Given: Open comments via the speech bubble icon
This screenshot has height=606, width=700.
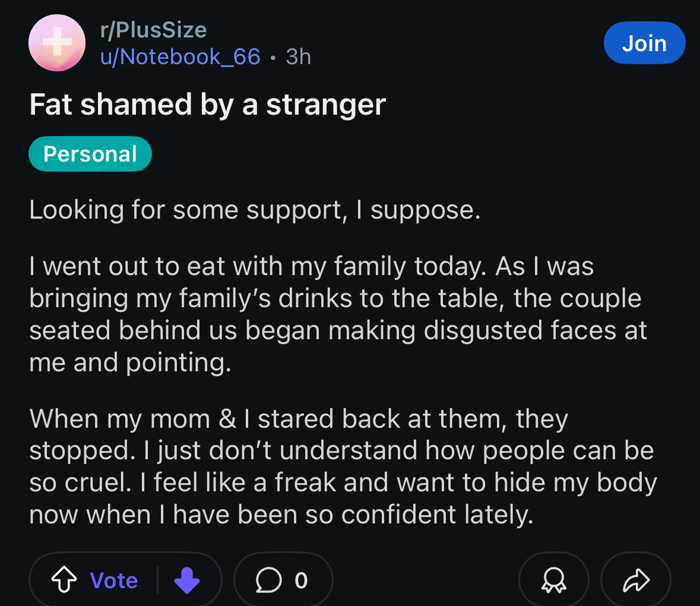Looking at the screenshot, I should [x=268, y=580].
